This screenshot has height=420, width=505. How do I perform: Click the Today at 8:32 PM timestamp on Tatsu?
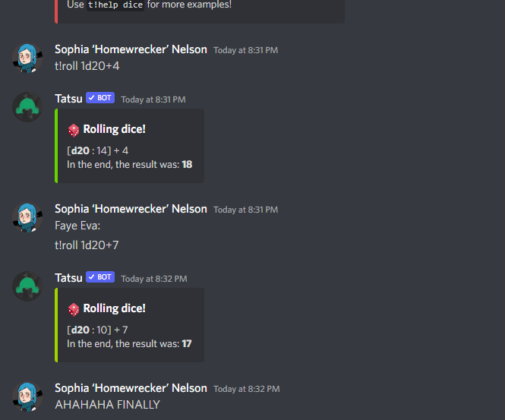pos(154,279)
